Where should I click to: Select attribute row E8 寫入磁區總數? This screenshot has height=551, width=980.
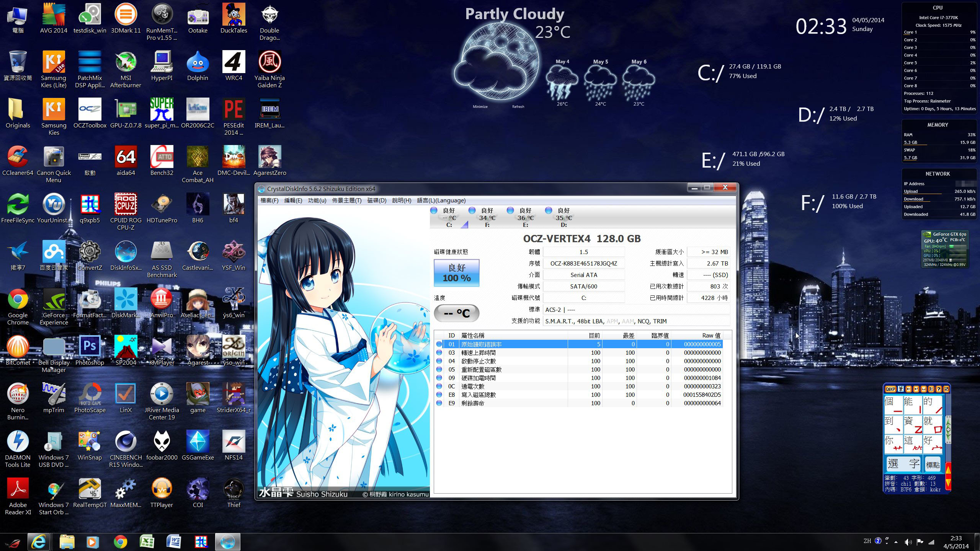[x=578, y=395]
